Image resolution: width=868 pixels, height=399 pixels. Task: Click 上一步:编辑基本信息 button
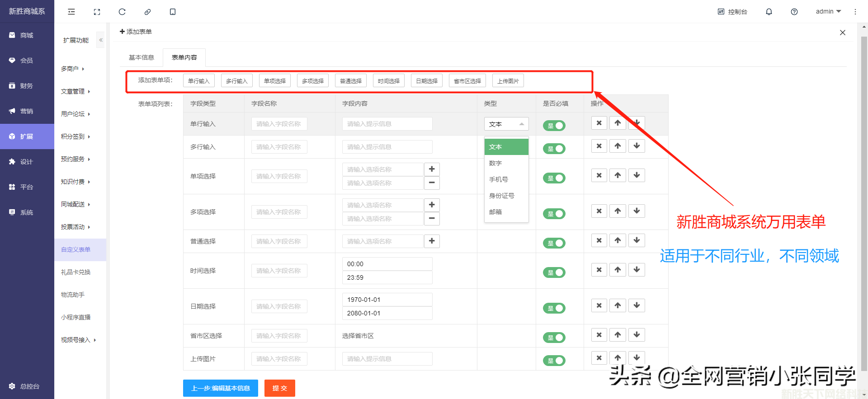(221, 388)
